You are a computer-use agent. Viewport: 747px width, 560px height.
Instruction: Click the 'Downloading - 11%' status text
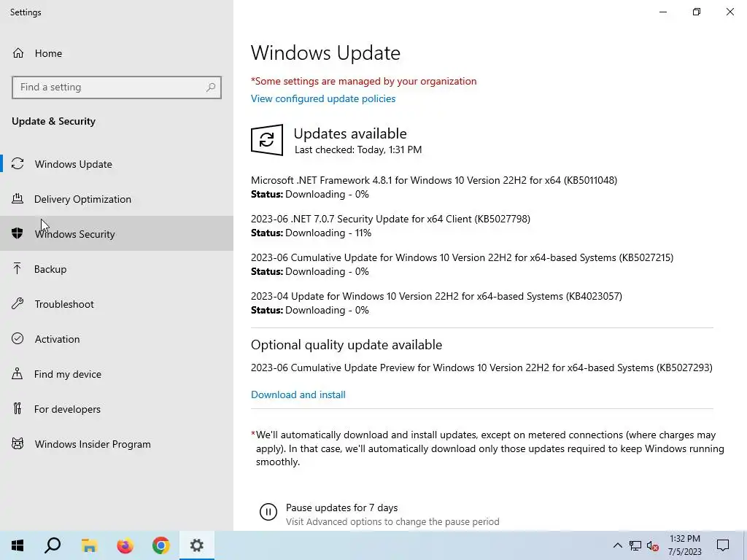coord(328,233)
